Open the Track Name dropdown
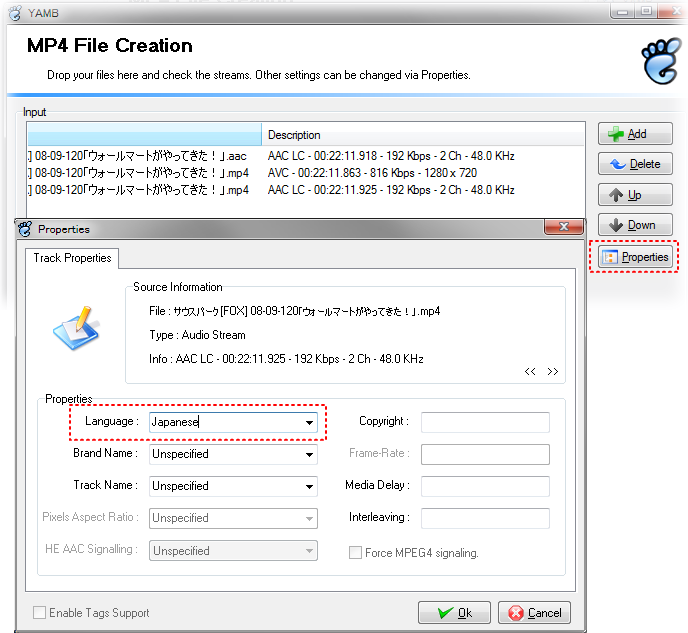 (309, 486)
